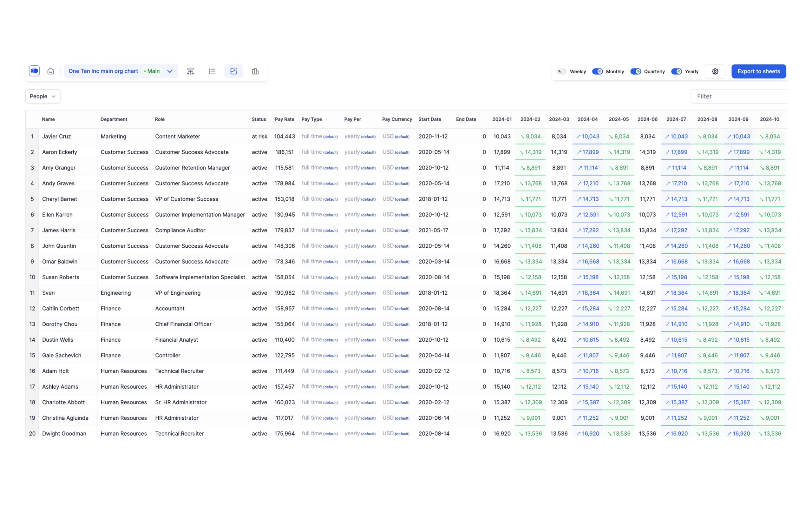
Task: Click the Export to sheets button
Action: tap(758, 71)
